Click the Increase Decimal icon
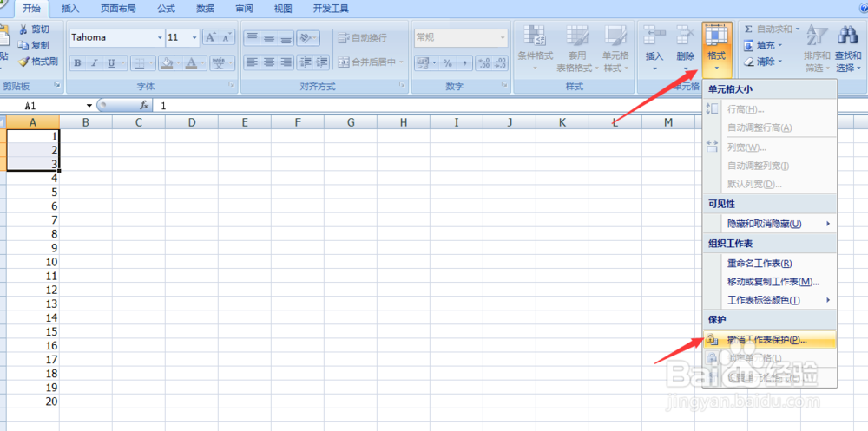Screen dimensions: 868x431 pyautogui.click(x=483, y=63)
